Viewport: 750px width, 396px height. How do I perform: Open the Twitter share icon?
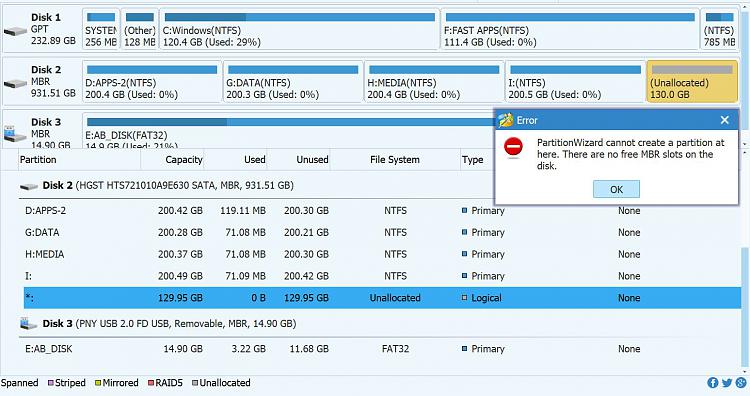(x=727, y=383)
